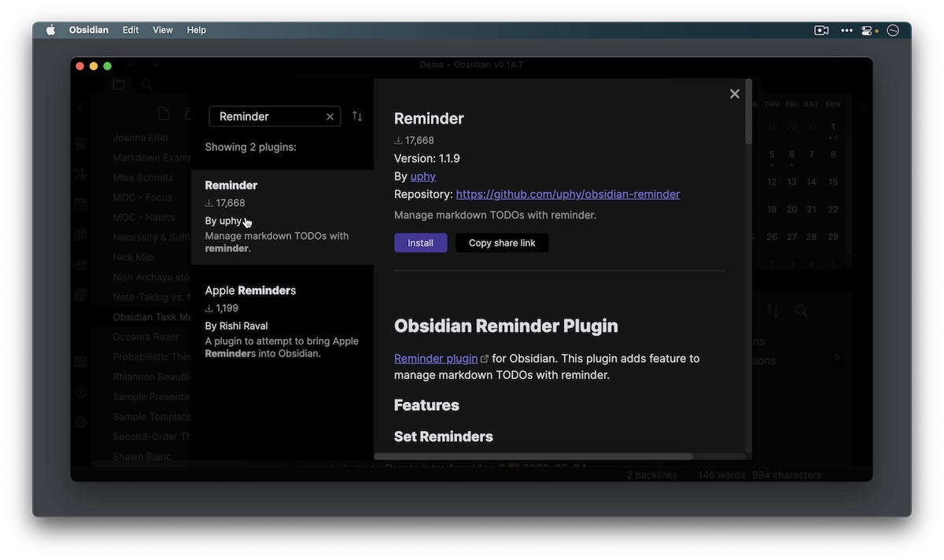Open graph view from ribbon
Image resolution: width=944 pixels, height=560 pixels.
click(80, 175)
